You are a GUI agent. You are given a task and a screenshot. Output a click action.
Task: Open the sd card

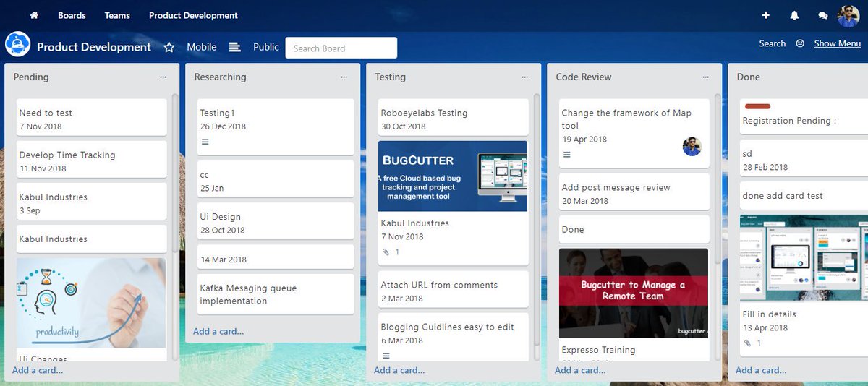(804, 159)
